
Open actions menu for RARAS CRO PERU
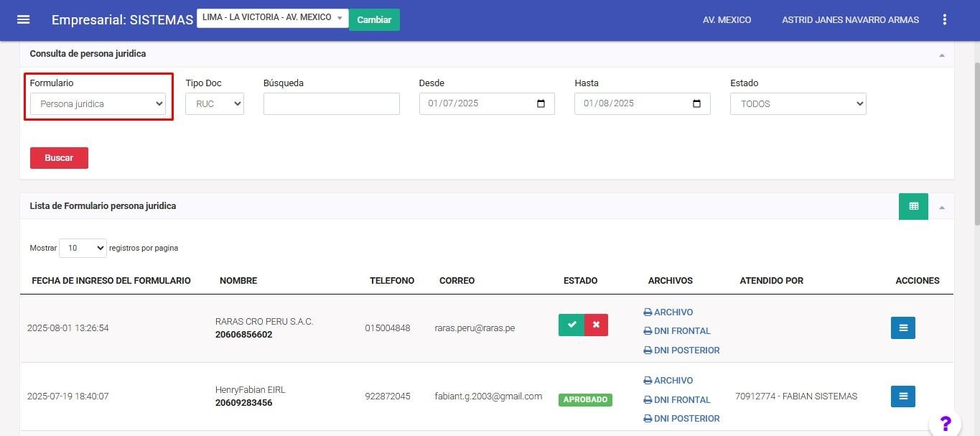[902, 328]
